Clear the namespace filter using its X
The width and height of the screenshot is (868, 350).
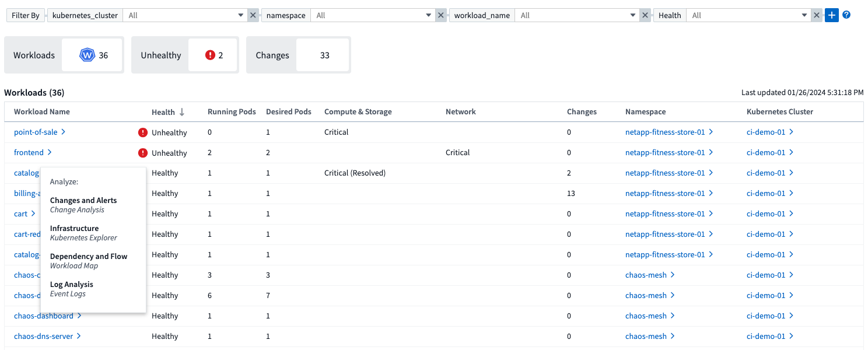[x=441, y=16]
